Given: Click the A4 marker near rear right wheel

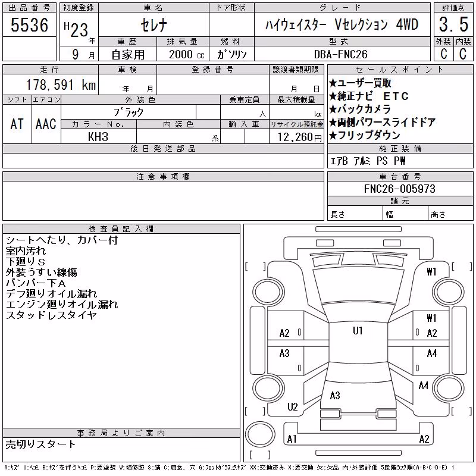Looking at the screenshot, I should tap(424, 386).
